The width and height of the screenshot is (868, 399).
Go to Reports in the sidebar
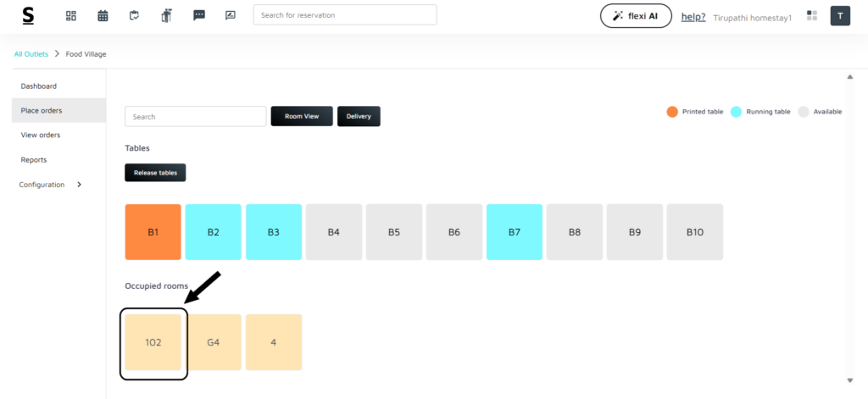pyautogui.click(x=34, y=159)
